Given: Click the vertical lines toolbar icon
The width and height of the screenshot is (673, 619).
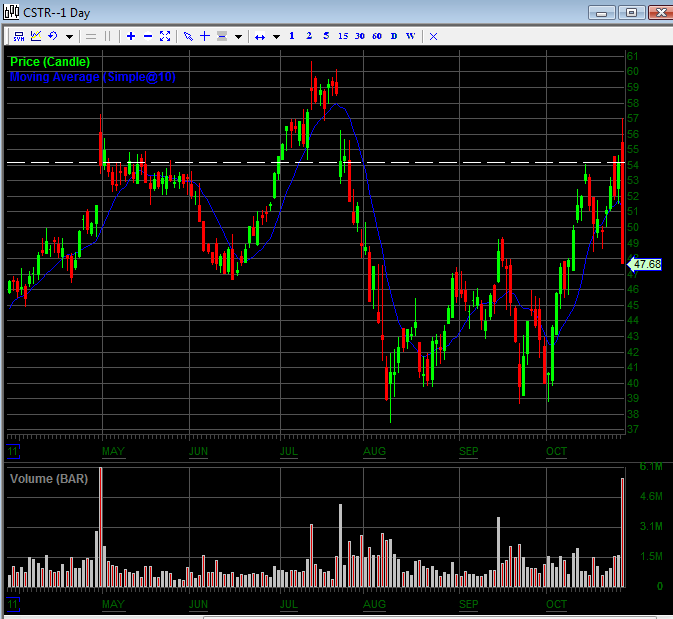Looking at the screenshot, I should pos(108,36).
